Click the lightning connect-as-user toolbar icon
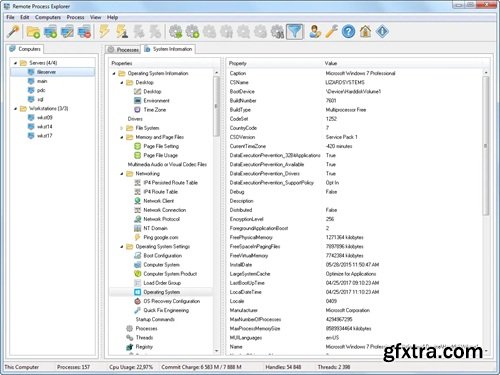Viewport: 500px width, 375px height. 122,32
